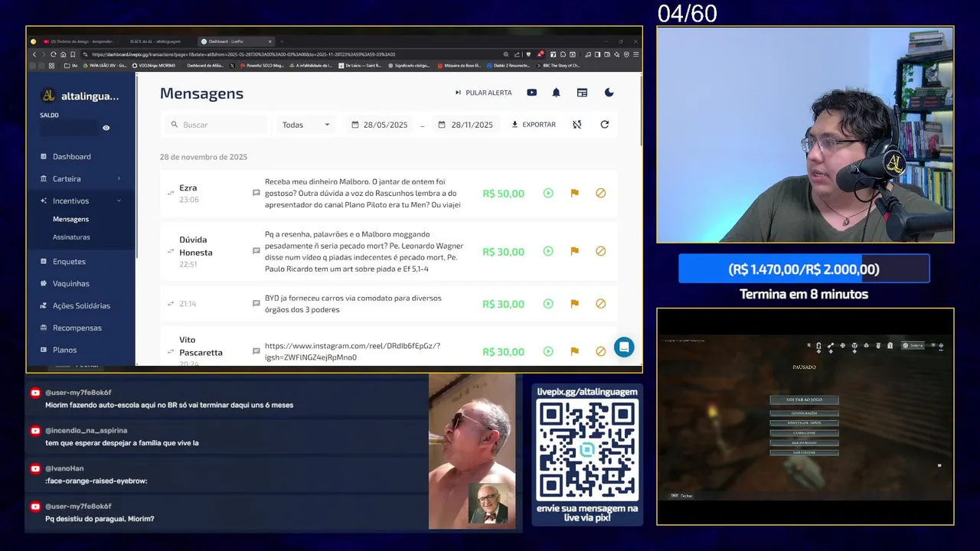Replay the Dúvida Honesta message alert
Viewport: 980px width, 551px height.
[x=548, y=251]
